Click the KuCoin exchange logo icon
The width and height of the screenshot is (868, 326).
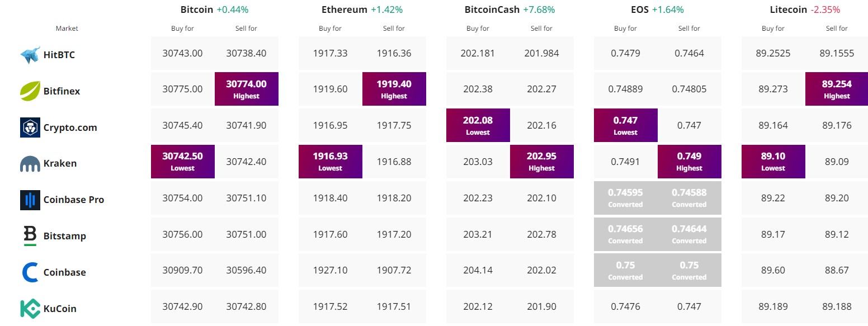click(30, 309)
